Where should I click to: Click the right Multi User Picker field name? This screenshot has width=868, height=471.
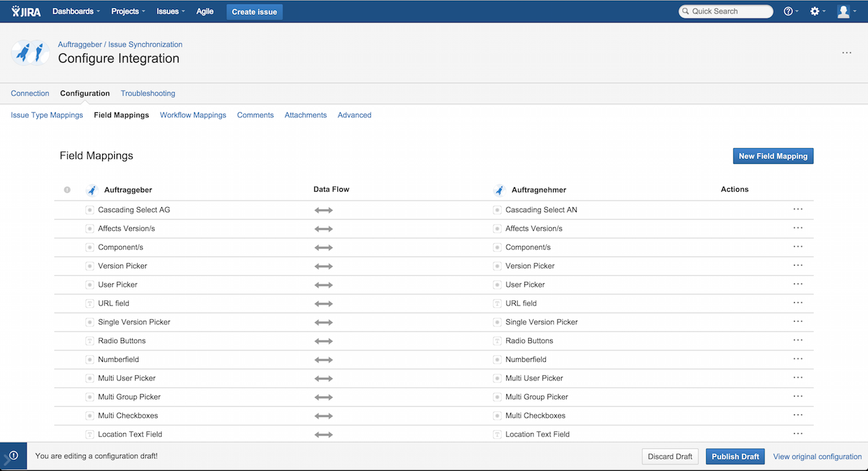[534, 378]
